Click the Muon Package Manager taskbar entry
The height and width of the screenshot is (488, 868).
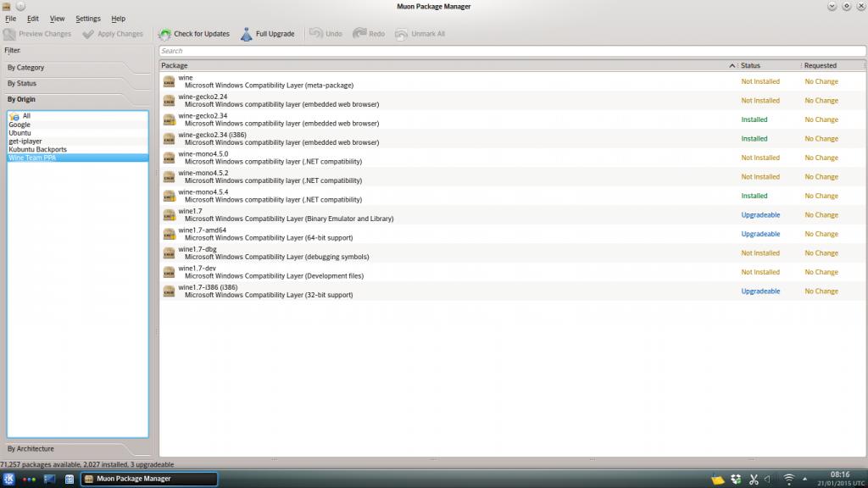pos(149,479)
